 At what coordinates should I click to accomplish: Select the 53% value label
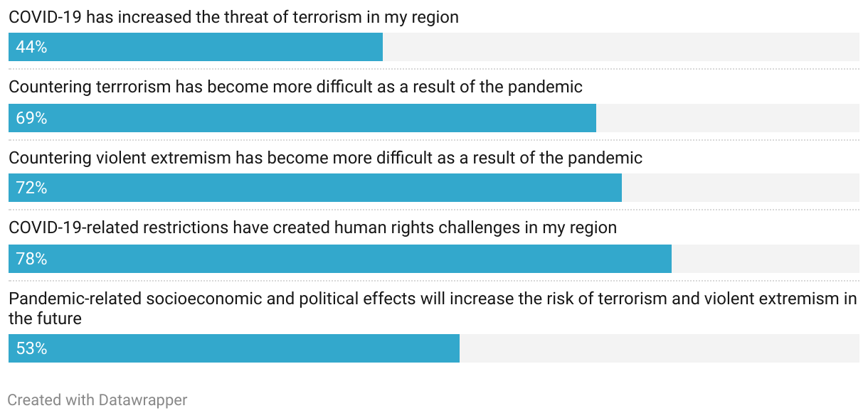click(x=31, y=348)
